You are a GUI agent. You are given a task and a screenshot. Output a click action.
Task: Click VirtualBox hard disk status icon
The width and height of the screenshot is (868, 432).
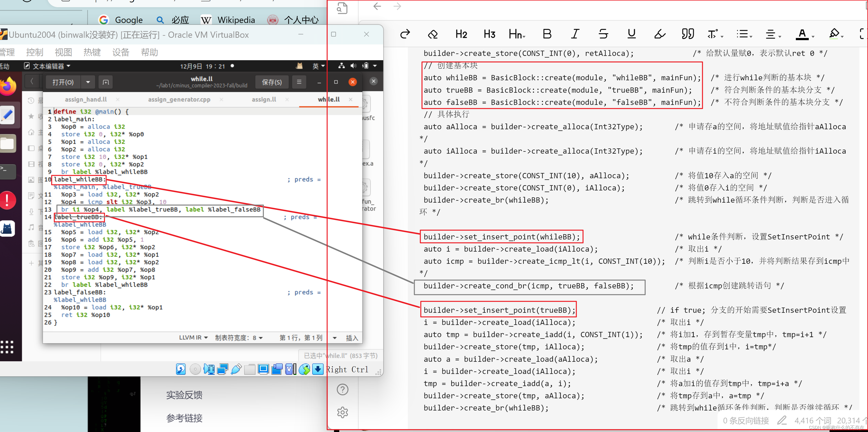(181, 369)
